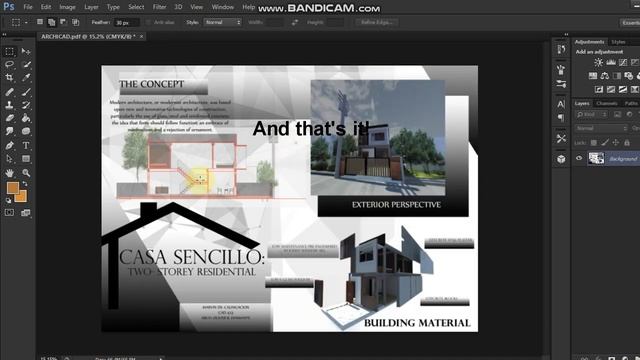Toggle lock image pixels brush icon
Viewport: 640px width, 360px height.
point(604,142)
